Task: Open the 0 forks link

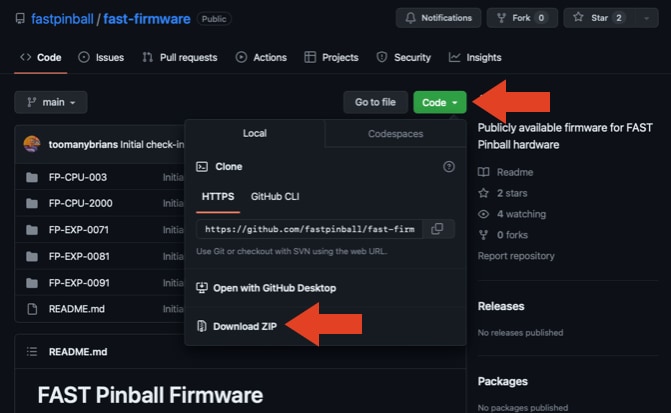Action: click(512, 235)
